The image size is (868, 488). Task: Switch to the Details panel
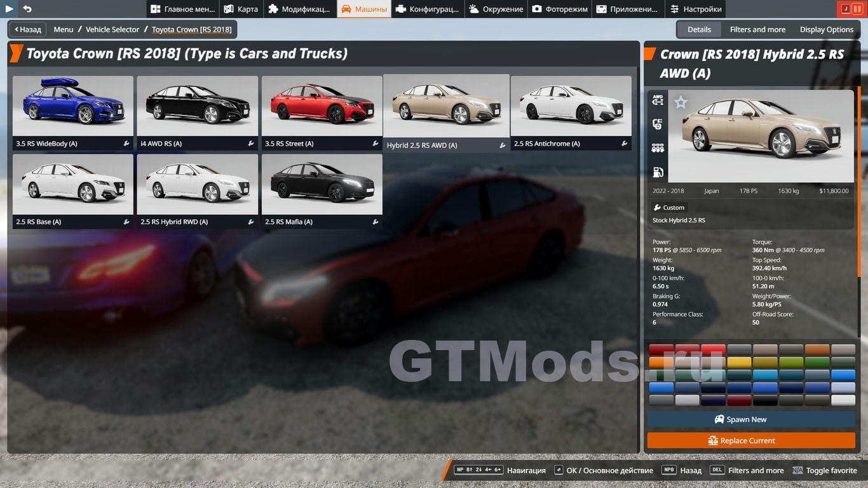699,29
